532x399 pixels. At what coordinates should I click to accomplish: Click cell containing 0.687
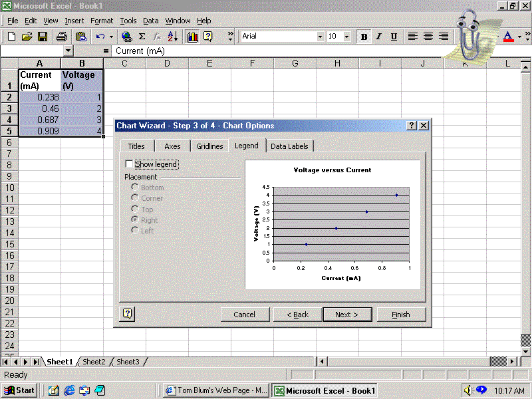(x=40, y=120)
